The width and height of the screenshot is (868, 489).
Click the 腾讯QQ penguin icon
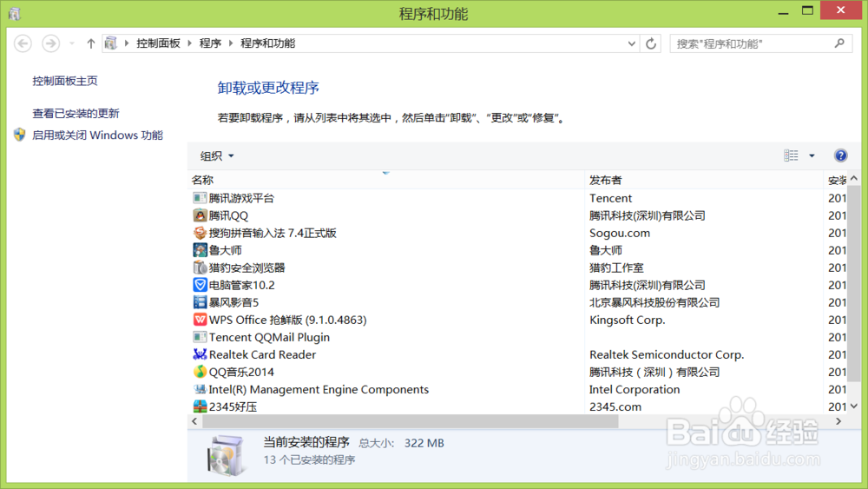pyautogui.click(x=200, y=215)
